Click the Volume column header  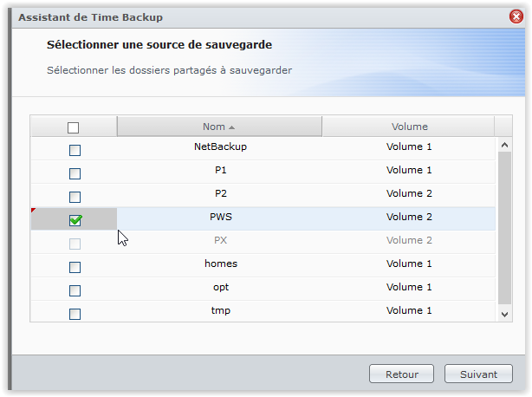click(x=409, y=127)
